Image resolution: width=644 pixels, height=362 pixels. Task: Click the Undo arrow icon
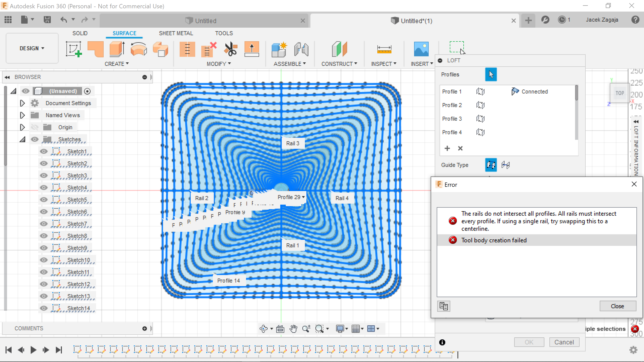[x=64, y=20]
